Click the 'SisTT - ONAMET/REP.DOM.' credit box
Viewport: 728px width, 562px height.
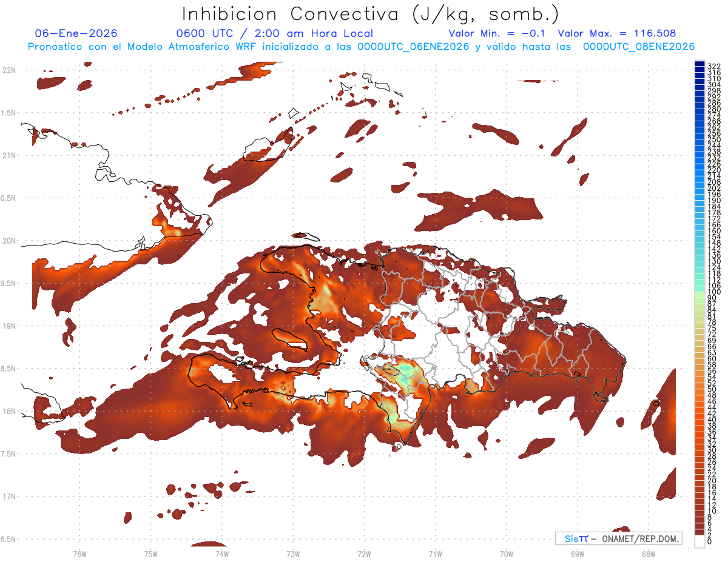tap(618, 538)
